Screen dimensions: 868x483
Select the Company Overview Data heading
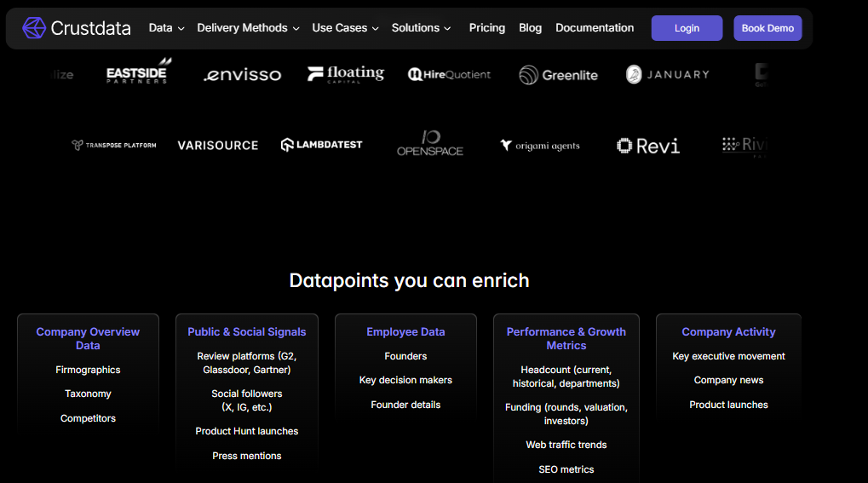[88, 338]
